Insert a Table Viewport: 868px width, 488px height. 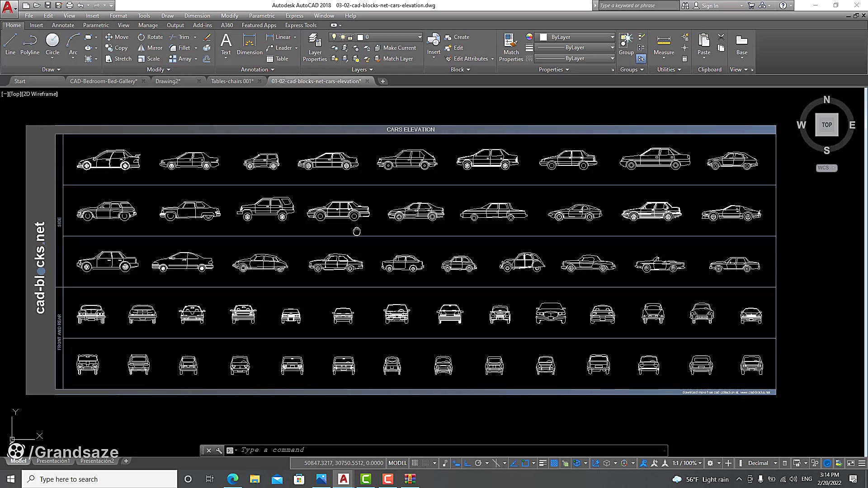click(277, 59)
